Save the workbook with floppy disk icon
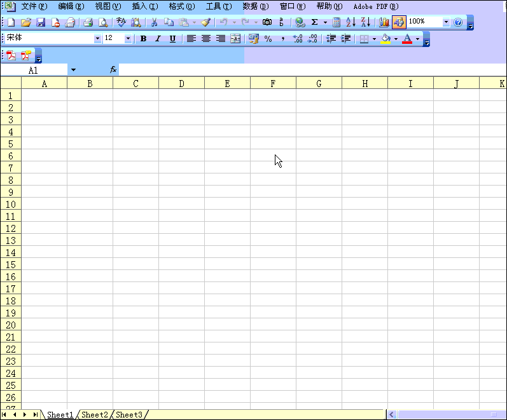The image size is (507, 420). (x=41, y=22)
